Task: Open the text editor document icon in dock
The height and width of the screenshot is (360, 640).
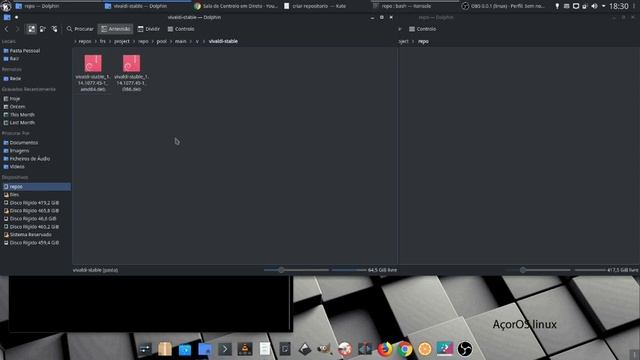Action: (265, 349)
